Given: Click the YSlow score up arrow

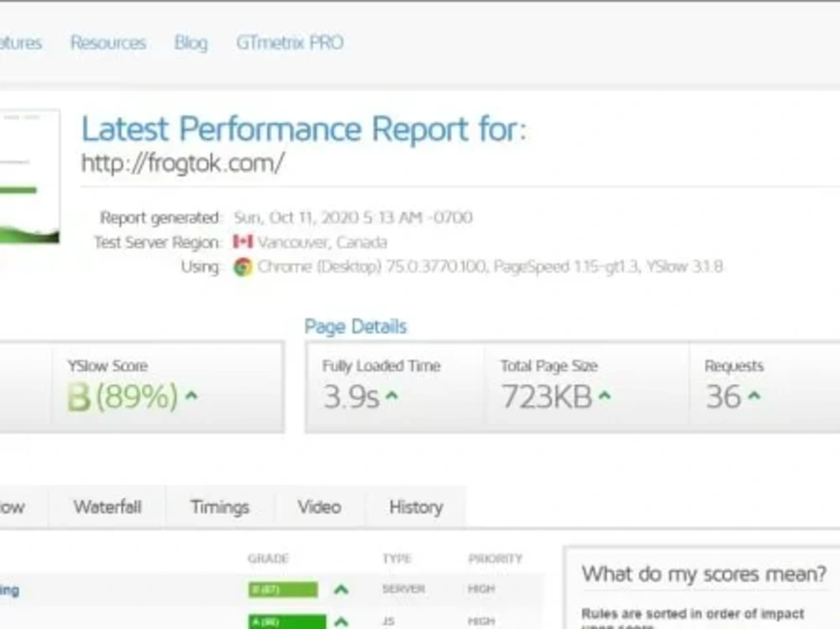Looking at the screenshot, I should 192,396.
